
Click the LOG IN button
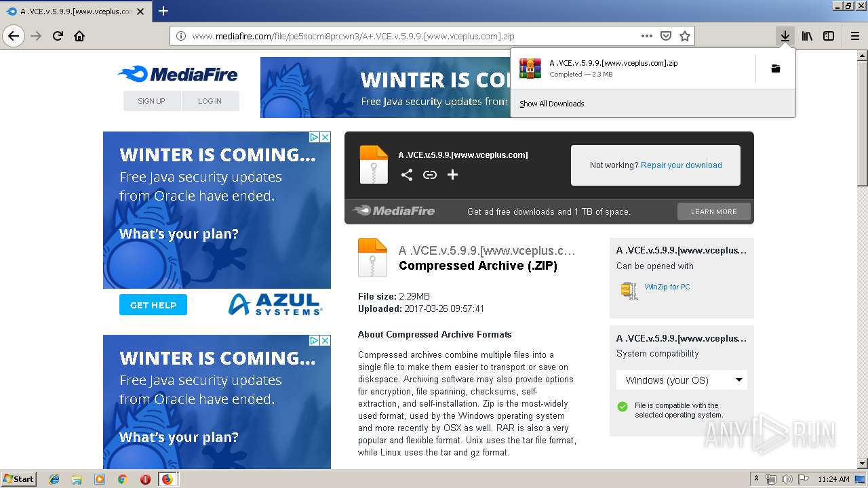coord(210,101)
